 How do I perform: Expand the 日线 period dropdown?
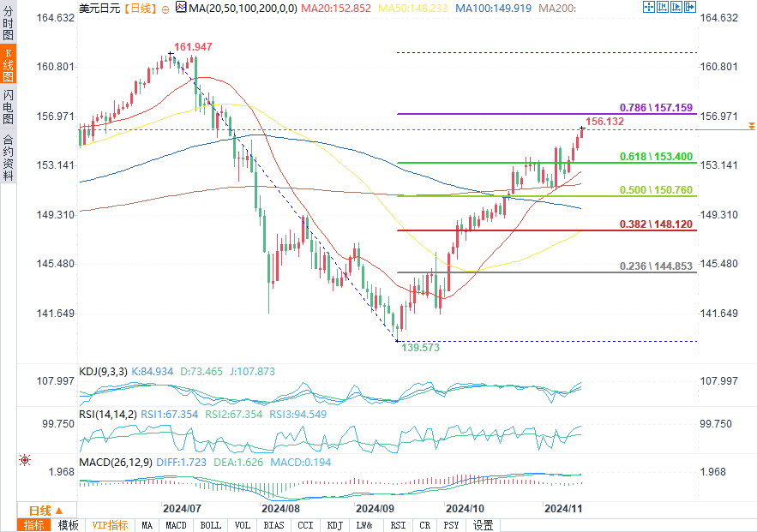(47, 511)
